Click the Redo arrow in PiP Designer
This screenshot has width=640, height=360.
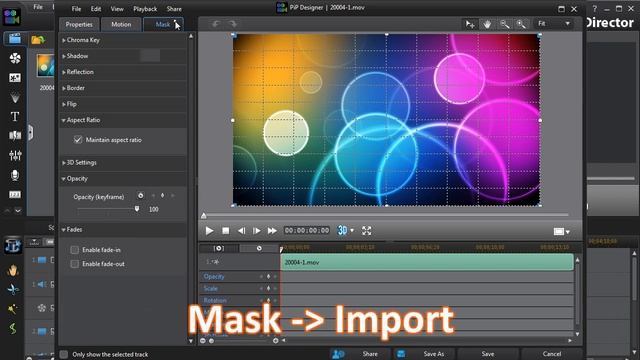pos(232,24)
